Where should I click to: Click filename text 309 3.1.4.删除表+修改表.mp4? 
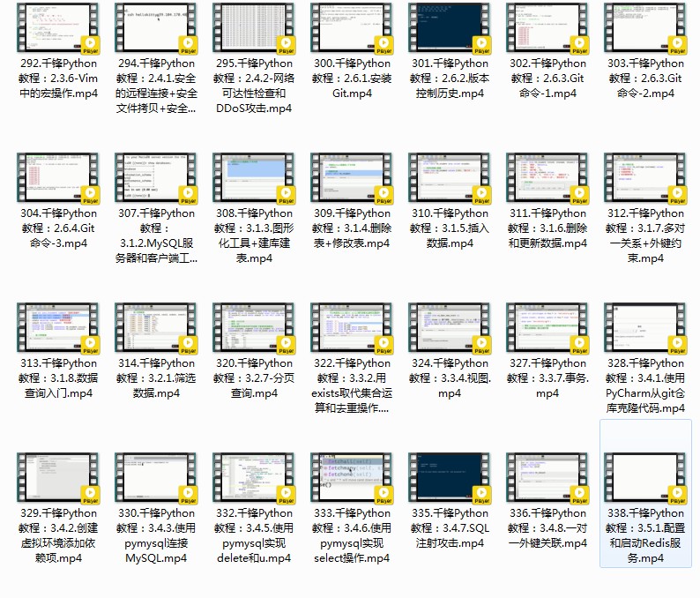point(352,228)
